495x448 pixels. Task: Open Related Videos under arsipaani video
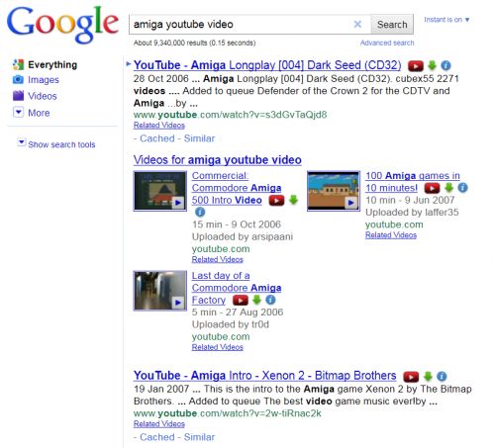(x=218, y=259)
